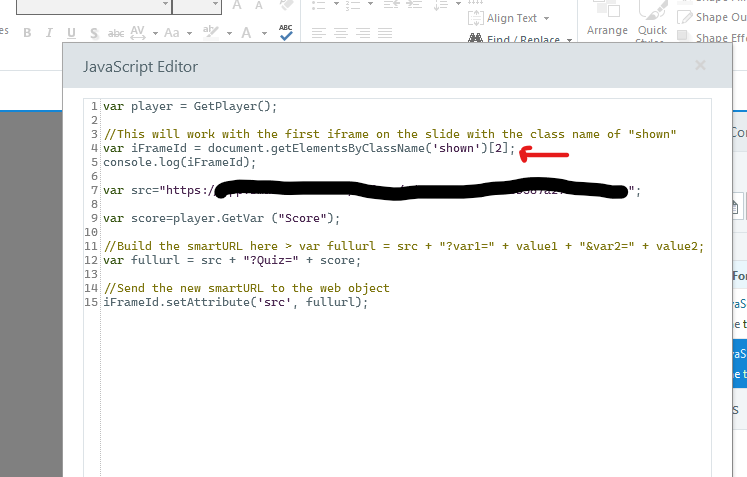Click the 'Build the smartURL here' comment
Screen dimensions: 747x477
(404, 246)
